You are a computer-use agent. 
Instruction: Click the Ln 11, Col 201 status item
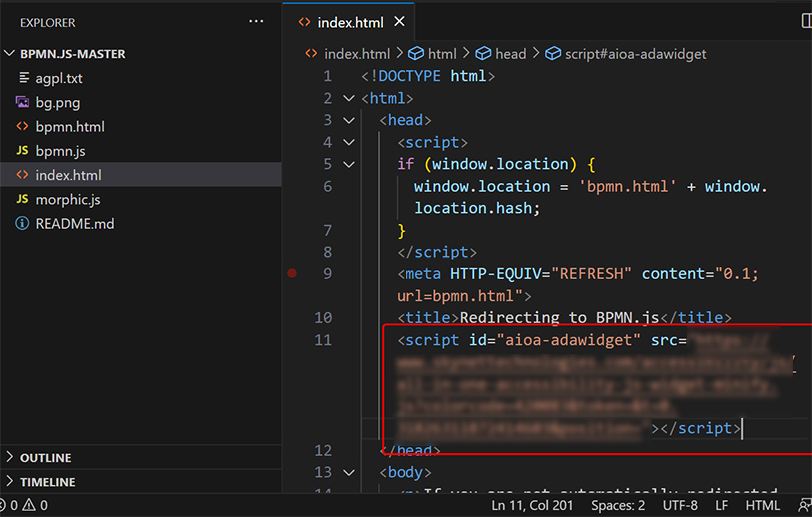coord(532,505)
